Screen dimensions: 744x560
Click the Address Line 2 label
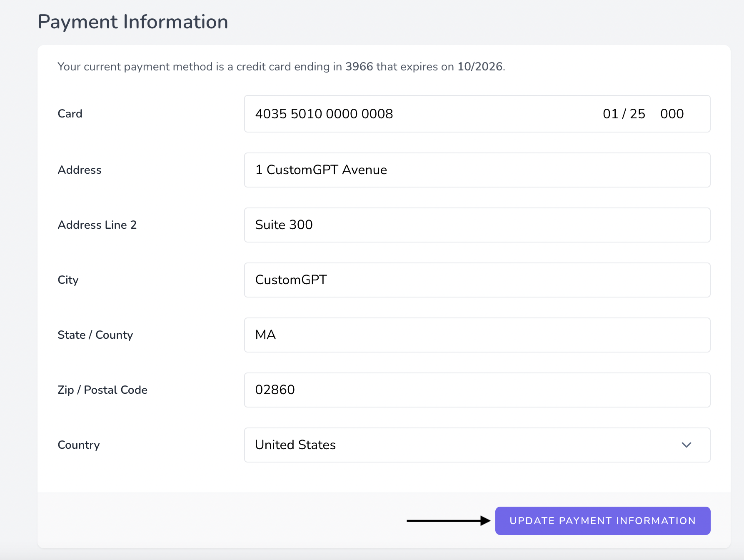pyautogui.click(x=97, y=225)
